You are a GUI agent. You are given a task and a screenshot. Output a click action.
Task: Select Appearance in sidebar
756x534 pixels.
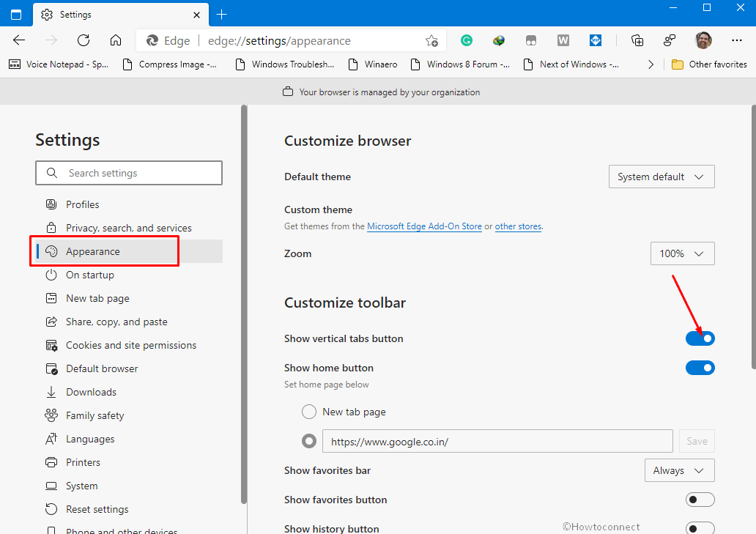pos(129,251)
